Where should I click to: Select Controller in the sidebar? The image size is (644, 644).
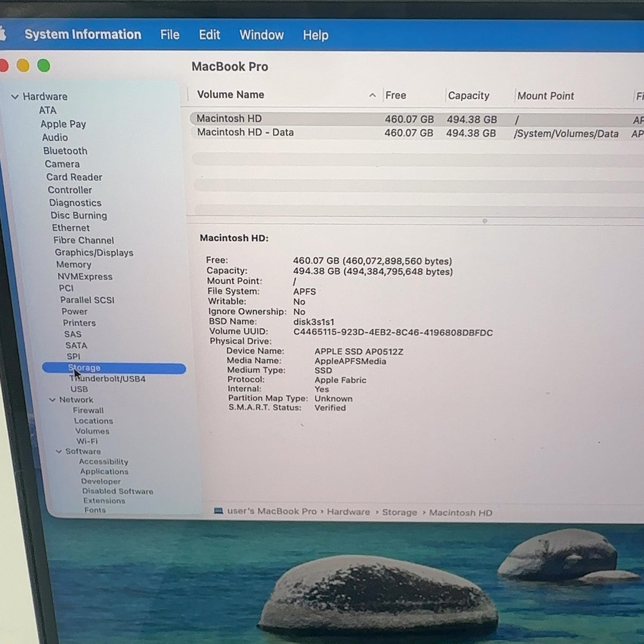pyautogui.click(x=69, y=190)
